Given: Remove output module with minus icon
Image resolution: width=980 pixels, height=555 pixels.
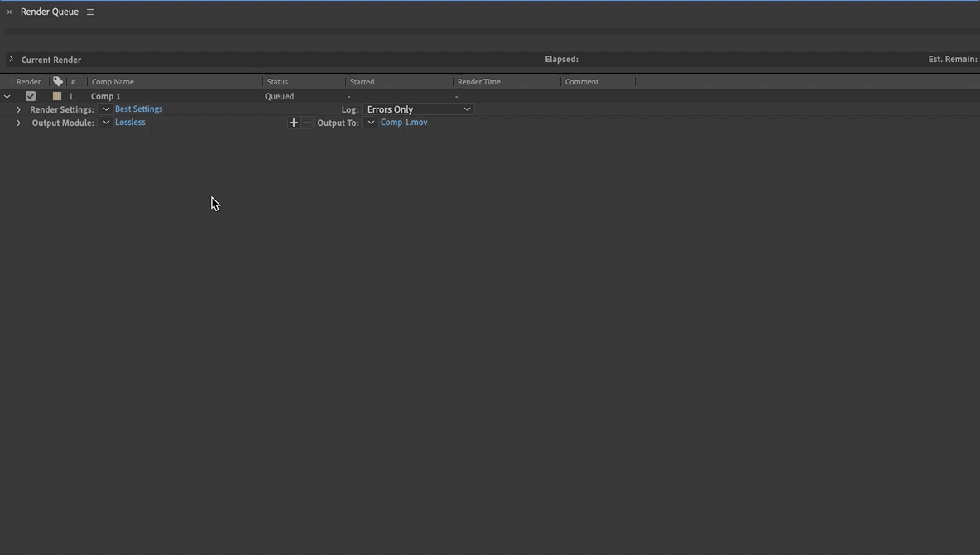Looking at the screenshot, I should click(307, 123).
